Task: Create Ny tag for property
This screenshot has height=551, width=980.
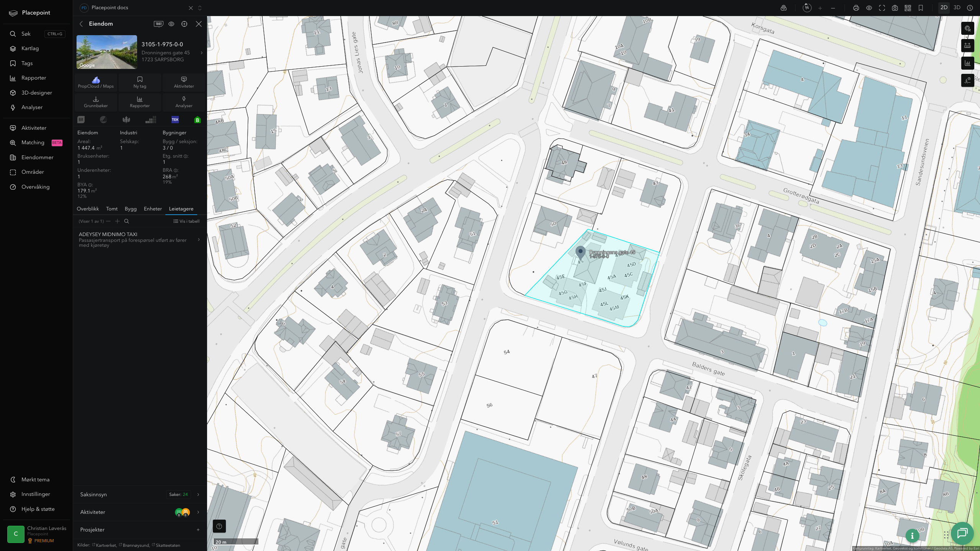Action: 140,82
